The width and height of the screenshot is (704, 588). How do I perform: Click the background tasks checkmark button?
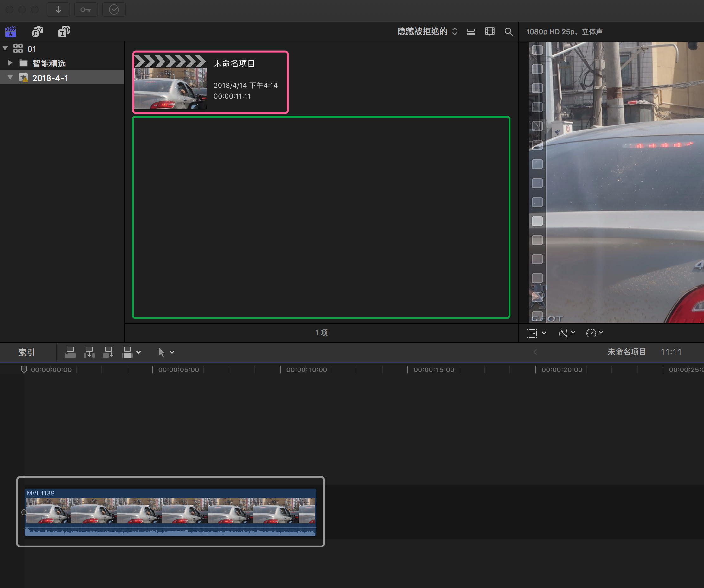click(114, 10)
